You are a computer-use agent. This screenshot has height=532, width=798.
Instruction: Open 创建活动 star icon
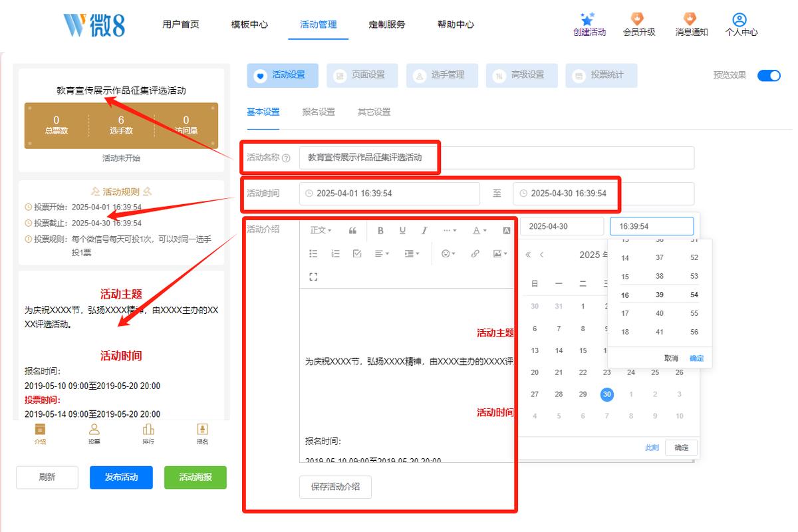pyautogui.click(x=587, y=19)
